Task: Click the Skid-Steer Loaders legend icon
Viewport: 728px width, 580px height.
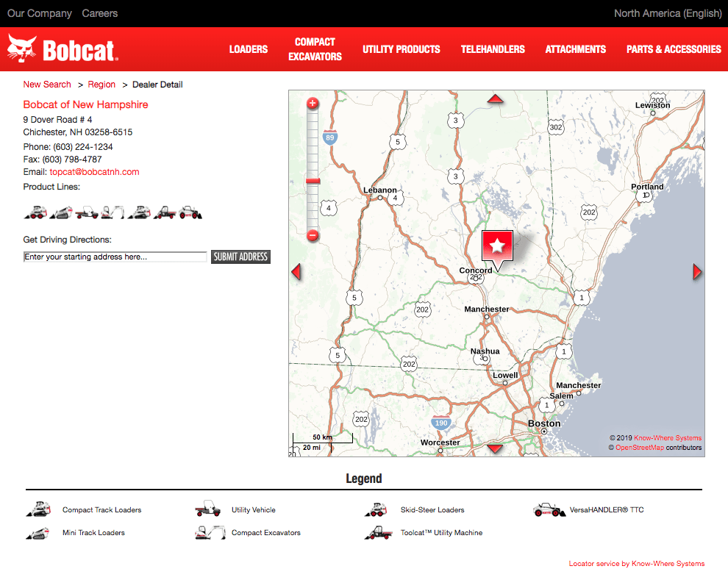Action: tap(376, 509)
